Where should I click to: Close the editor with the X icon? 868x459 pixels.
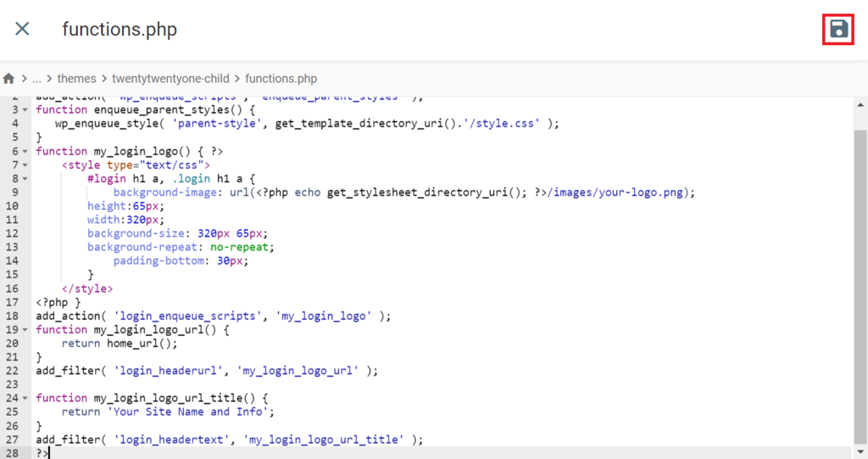[22, 28]
